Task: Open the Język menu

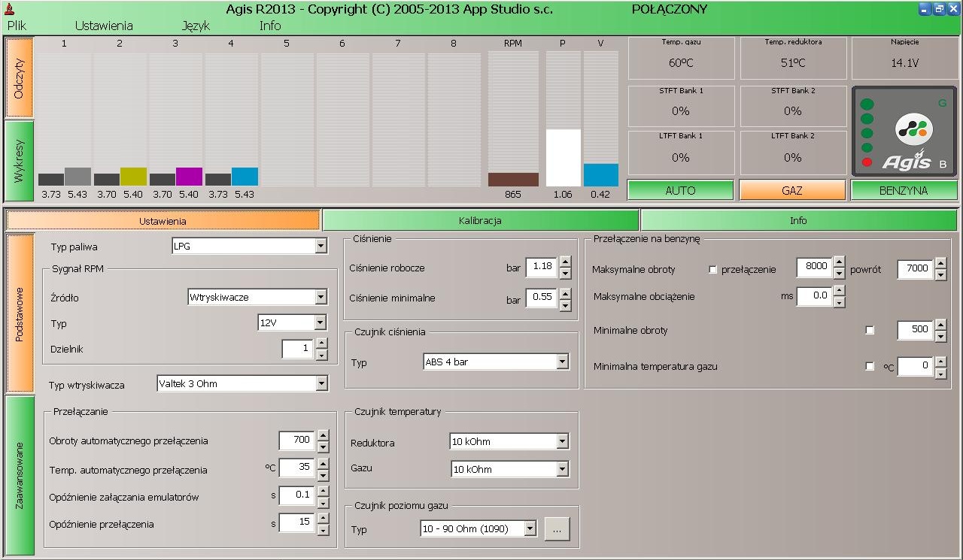Action: pyautogui.click(x=196, y=26)
